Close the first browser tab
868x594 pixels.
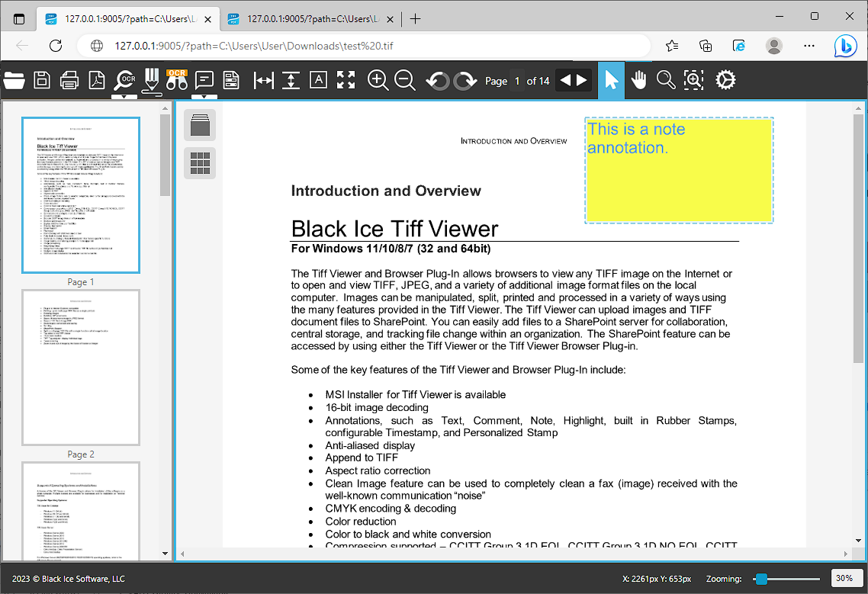point(207,19)
